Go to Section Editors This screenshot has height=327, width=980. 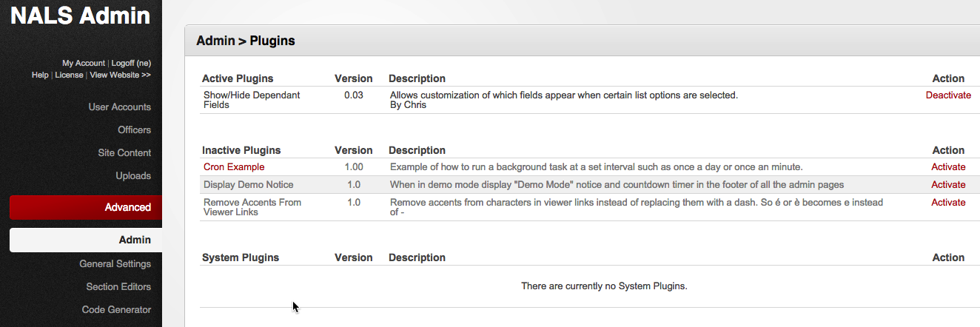tap(118, 287)
